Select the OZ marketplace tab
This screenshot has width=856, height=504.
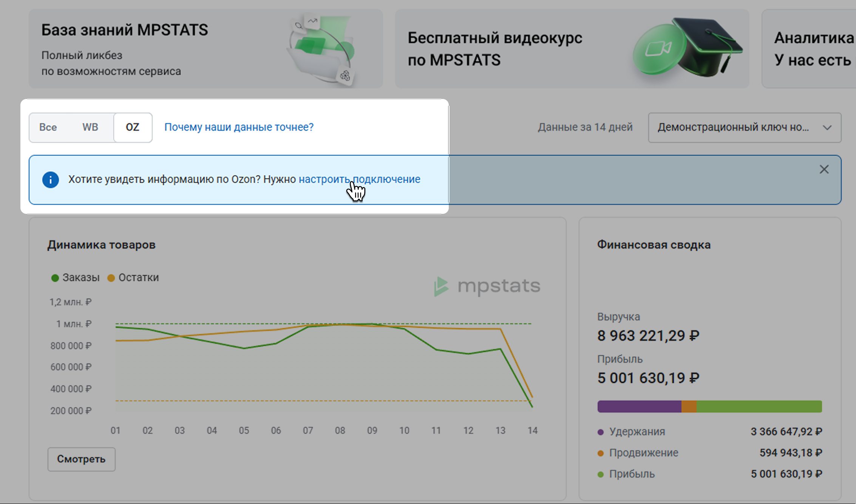click(133, 127)
